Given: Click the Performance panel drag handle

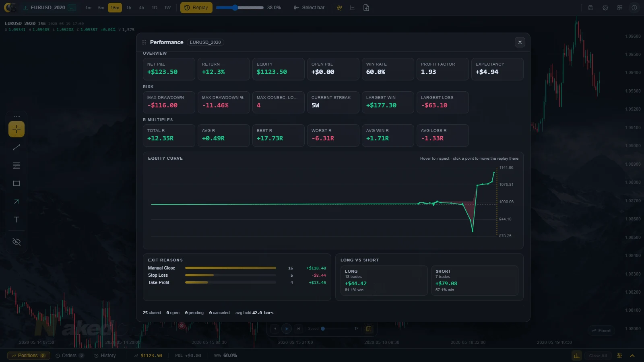Looking at the screenshot, I should 144,42.
